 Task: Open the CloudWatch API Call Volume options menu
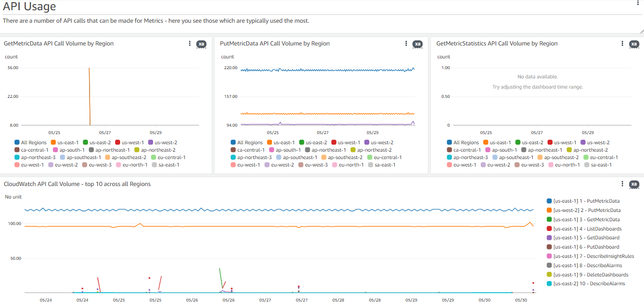point(622,184)
